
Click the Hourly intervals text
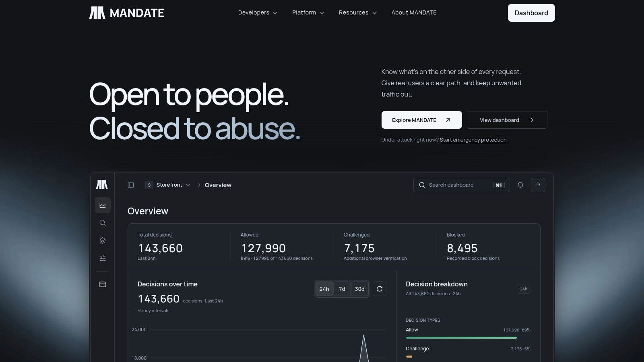click(153, 311)
